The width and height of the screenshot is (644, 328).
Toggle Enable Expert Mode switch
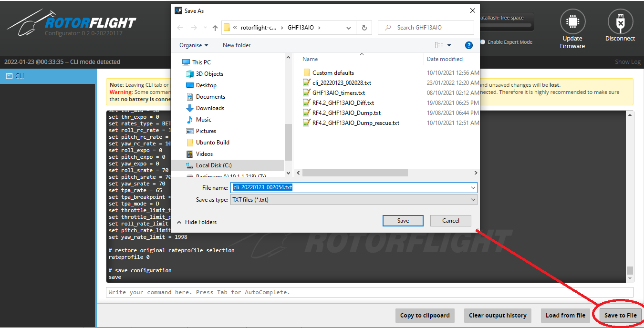(483, 42)
